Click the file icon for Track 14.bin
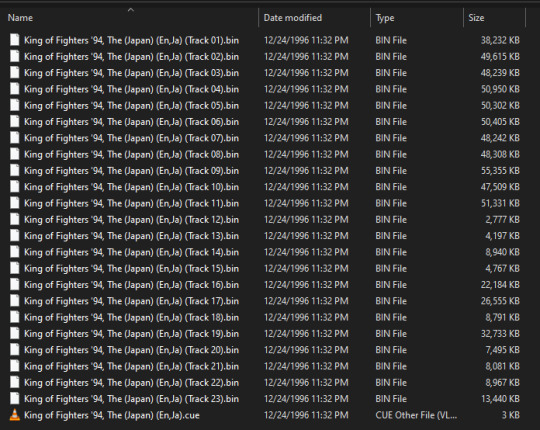Screen dimensions: 540x430 click(x=14, y=252)
